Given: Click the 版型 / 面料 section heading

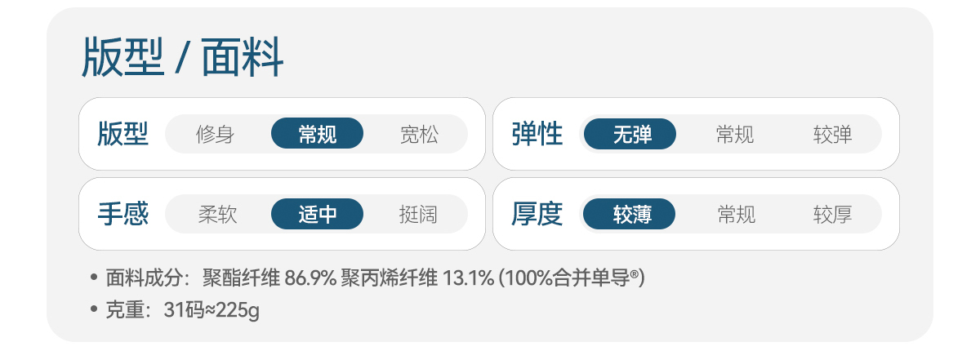Looking at the screenshot, I should [182, 59].
